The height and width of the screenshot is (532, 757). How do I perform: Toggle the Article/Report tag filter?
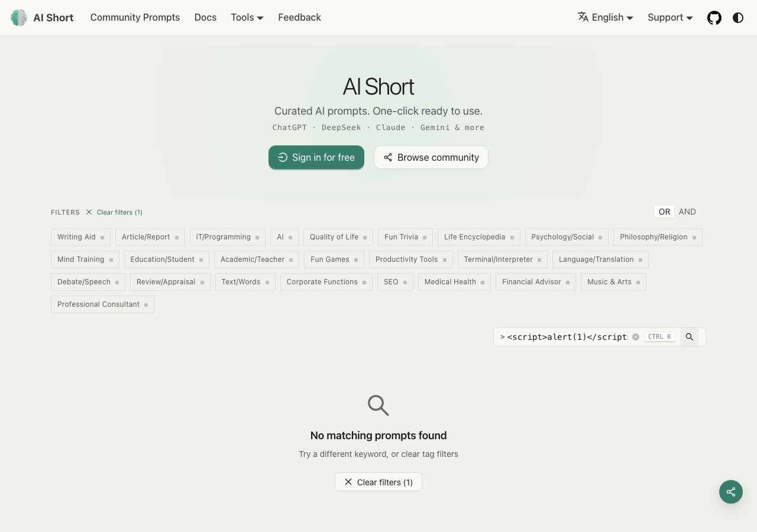pyautogui.click(x=150, y=237)
